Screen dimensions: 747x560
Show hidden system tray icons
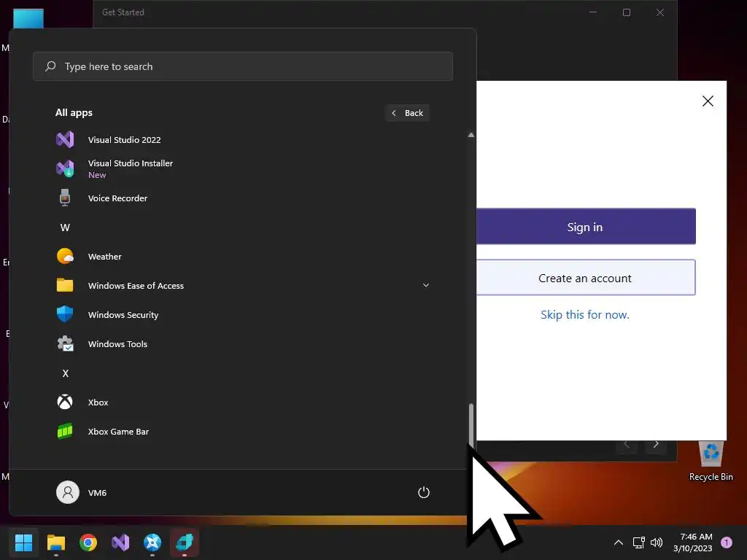point(619,542)
